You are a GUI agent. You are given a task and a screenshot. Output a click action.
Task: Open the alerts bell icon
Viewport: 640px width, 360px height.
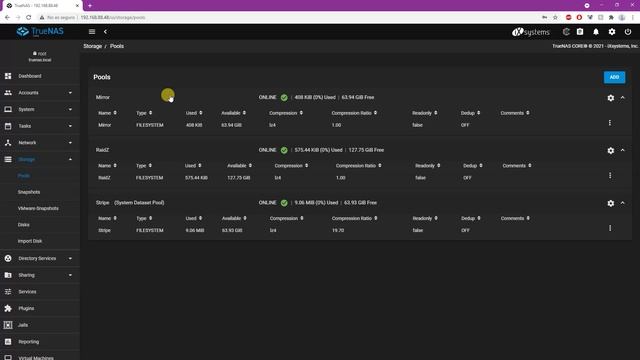tap(596, 31)
